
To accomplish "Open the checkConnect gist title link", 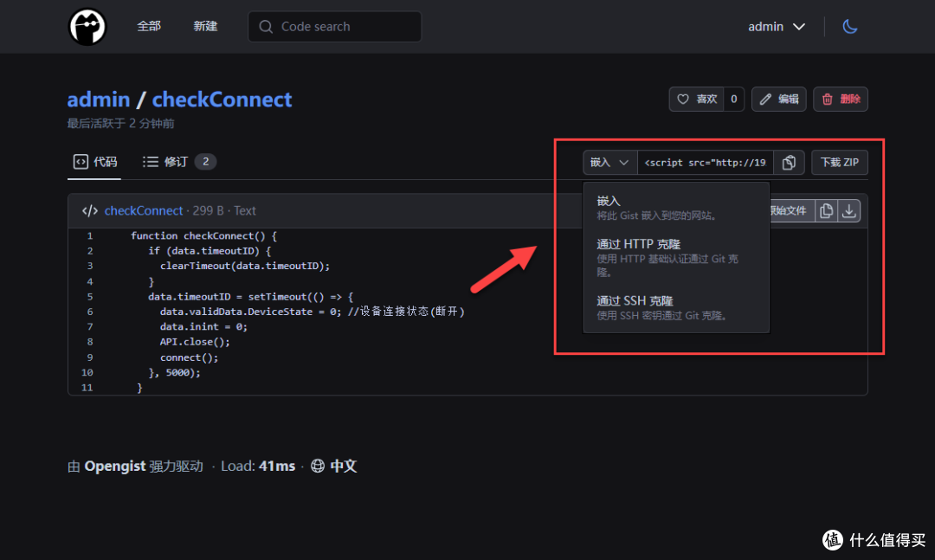I will [x=222, y=100].
